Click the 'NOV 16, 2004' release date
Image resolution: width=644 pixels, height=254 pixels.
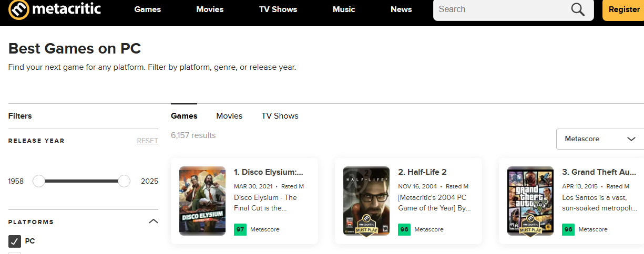coord(416,186)
